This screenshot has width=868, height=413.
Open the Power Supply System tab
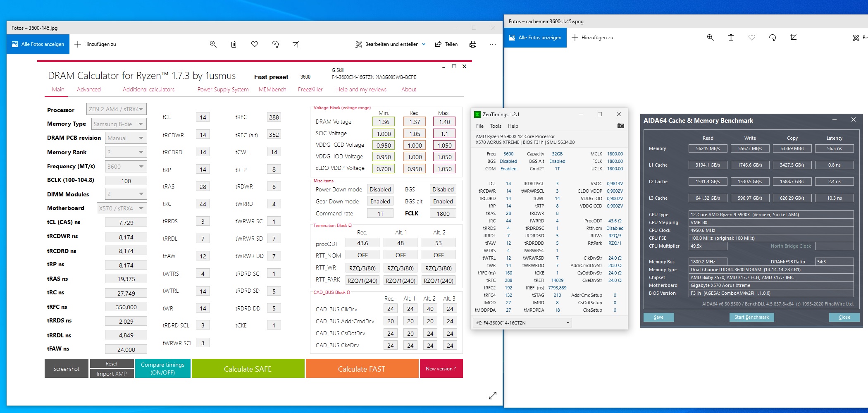click(223, 89)
